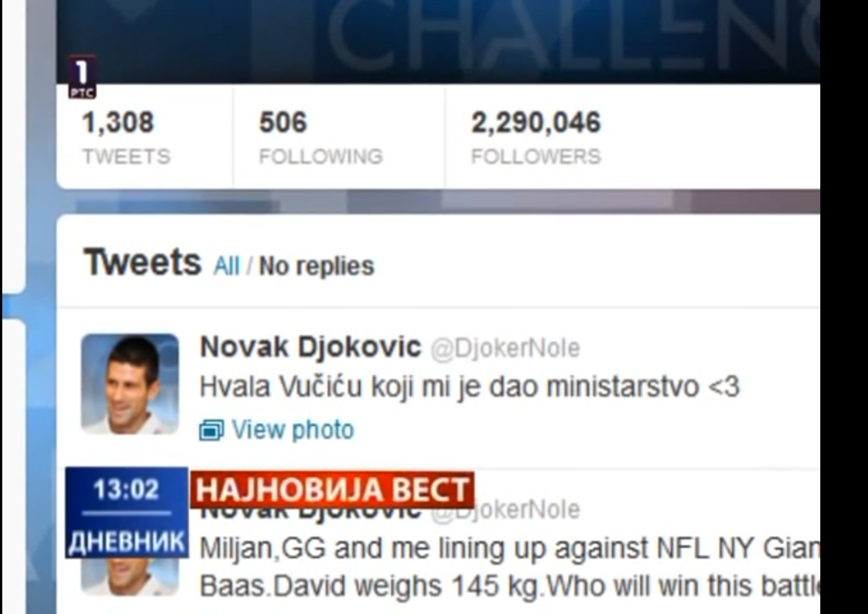868x614 pixels.
Task: Click the 13:02 clock display
Action: 126,489
